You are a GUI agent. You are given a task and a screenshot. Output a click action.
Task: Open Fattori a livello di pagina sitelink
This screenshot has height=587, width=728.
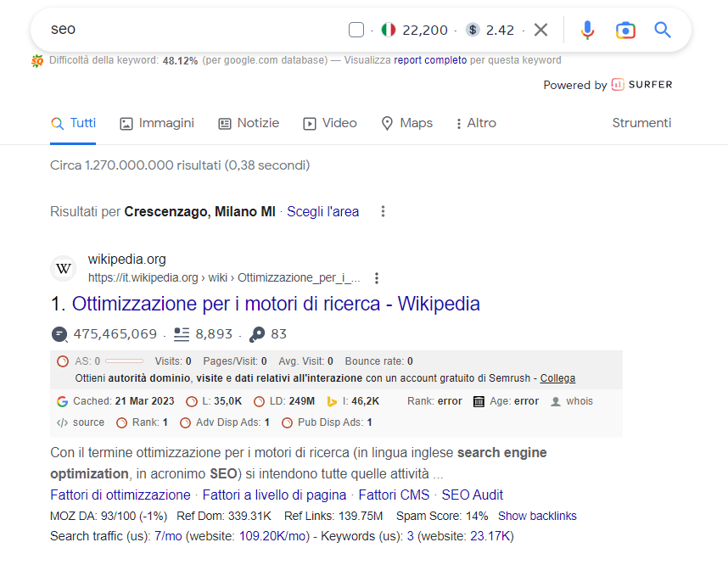274,495
